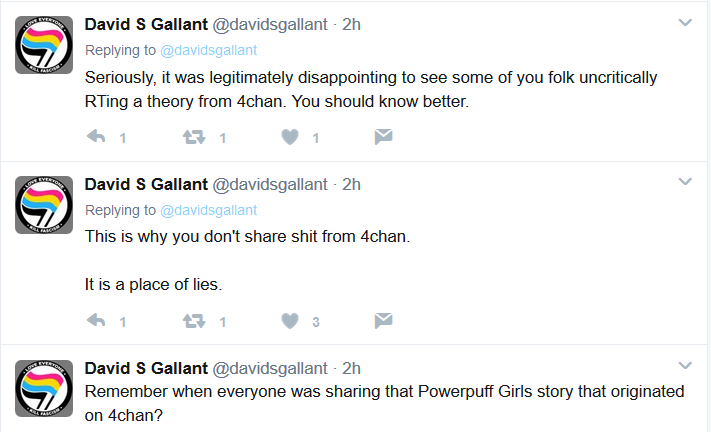Open the Powerpuff Girls tweet text
This screenshot has width=711, height=432.
[385, 403]
